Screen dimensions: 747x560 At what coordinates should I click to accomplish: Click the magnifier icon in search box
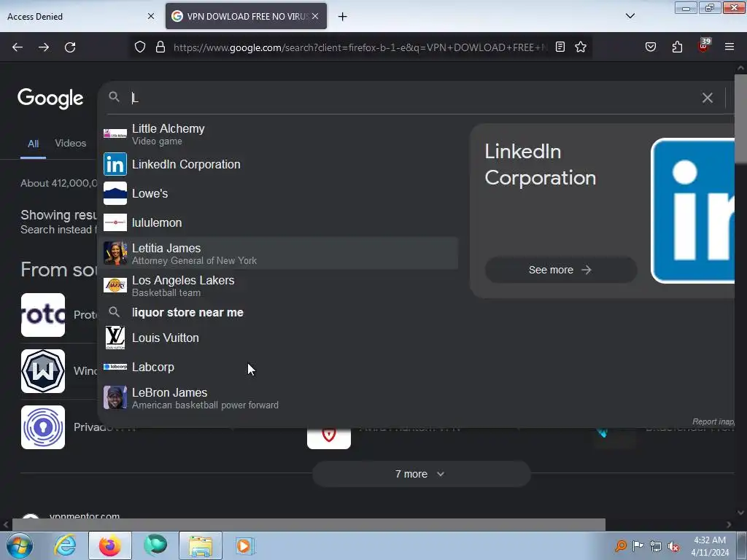point(114,97)
